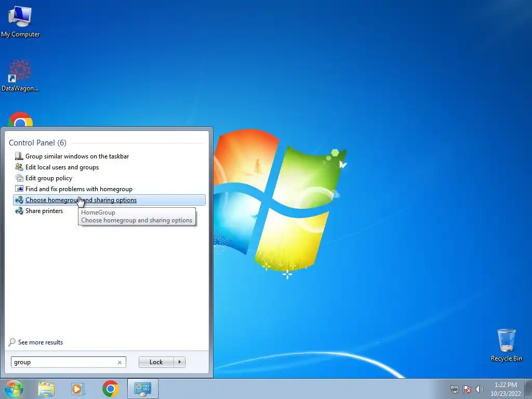Open 'Choose homegroup and sharing options'

[x=109, y=200]
